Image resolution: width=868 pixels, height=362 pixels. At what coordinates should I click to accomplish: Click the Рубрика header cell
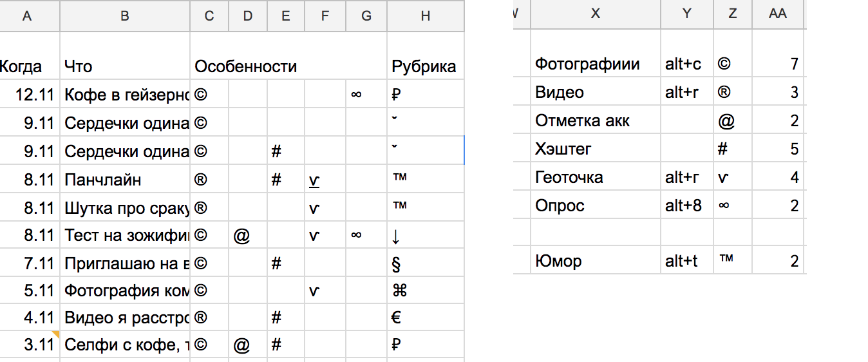[x=425, y=66]
